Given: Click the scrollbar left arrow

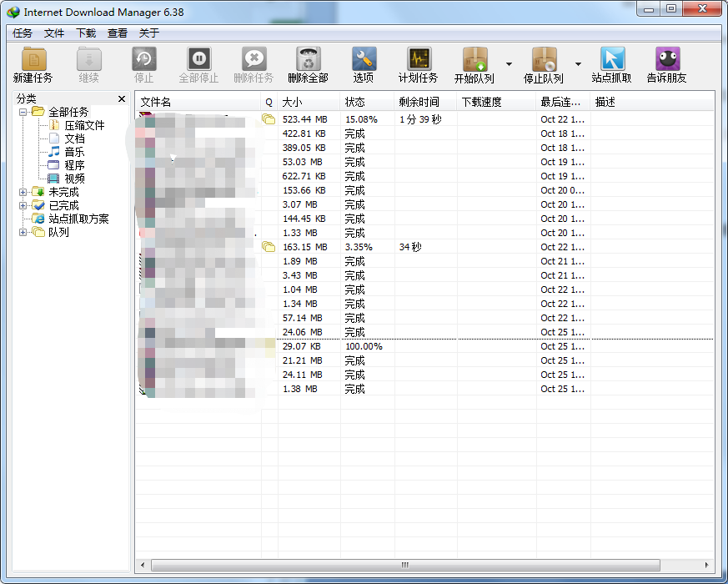Looking at the screenshot, I should click(x=143, y=565).
